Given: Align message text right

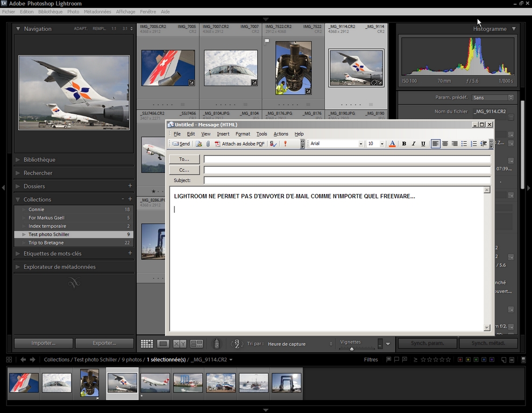Looking at the screenshot, I should pos(455,144).
